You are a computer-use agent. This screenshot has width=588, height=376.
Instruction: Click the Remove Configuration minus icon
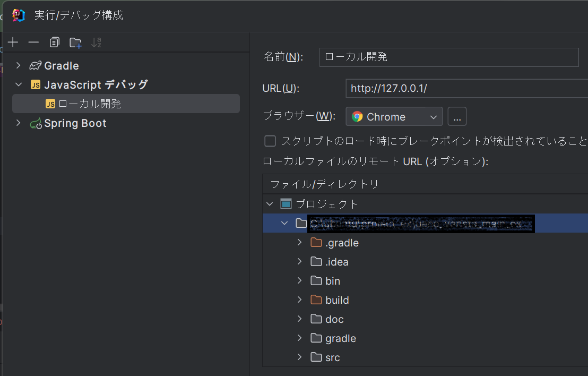[x=33, y=42]
